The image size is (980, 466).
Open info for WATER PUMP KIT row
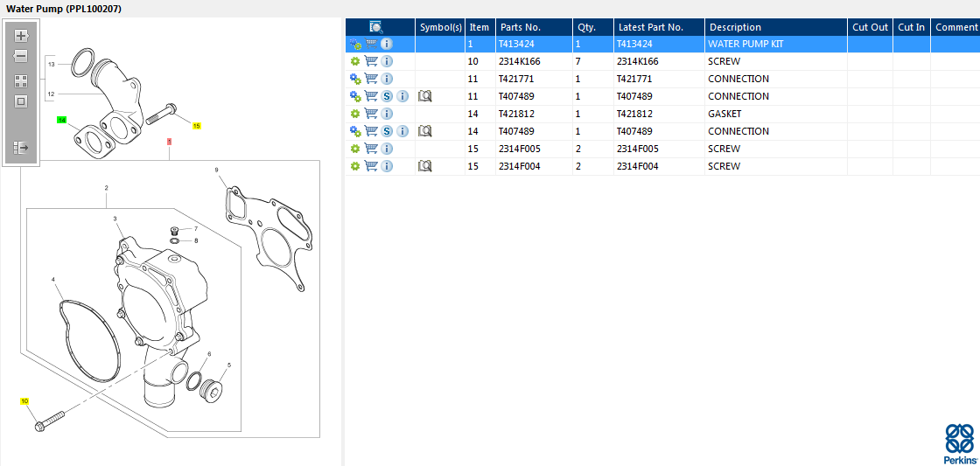click(x=387, y=44)
